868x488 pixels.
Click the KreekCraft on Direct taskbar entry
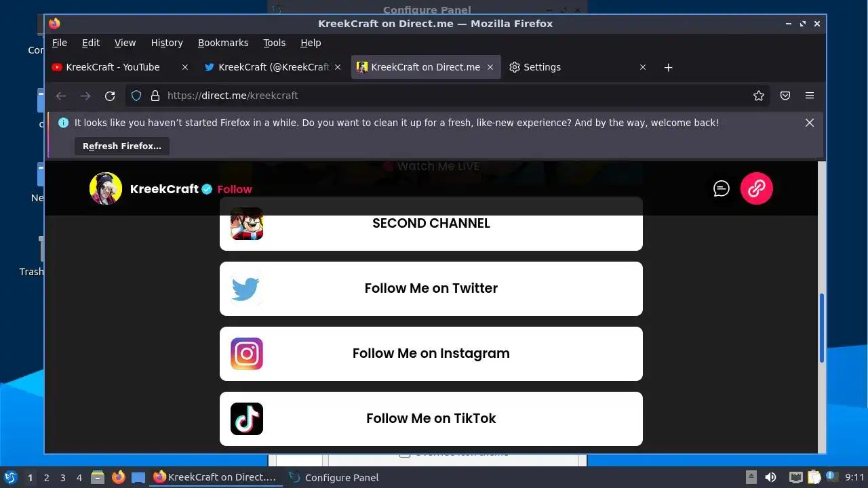[215, 477]
